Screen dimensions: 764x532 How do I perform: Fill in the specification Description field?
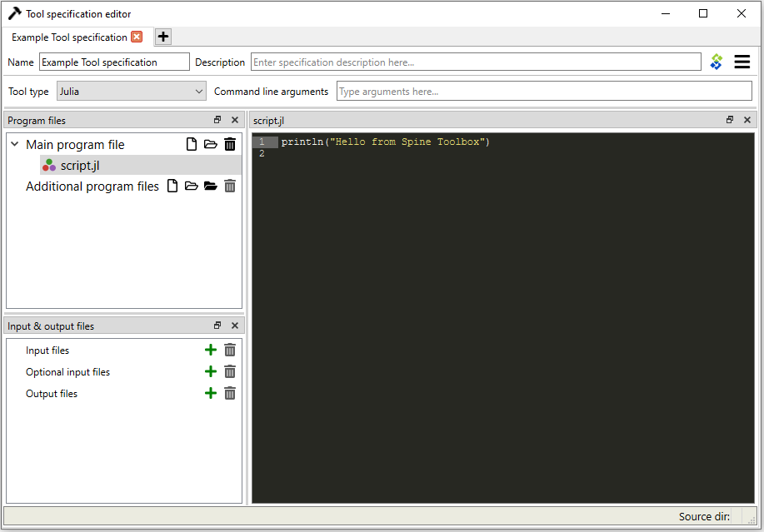pos(476,62)
